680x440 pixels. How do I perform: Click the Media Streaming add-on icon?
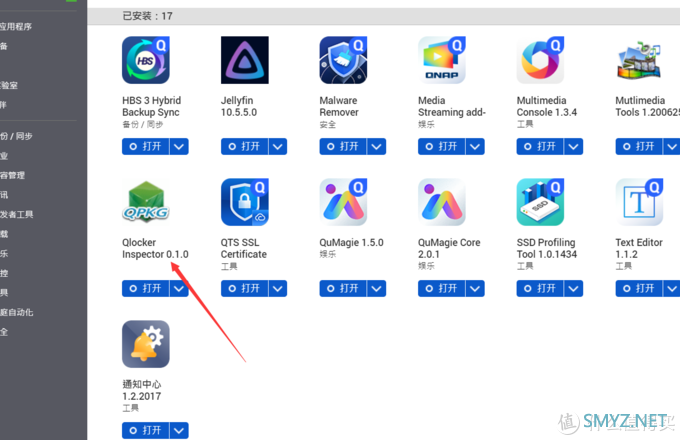tap(441, 60)
